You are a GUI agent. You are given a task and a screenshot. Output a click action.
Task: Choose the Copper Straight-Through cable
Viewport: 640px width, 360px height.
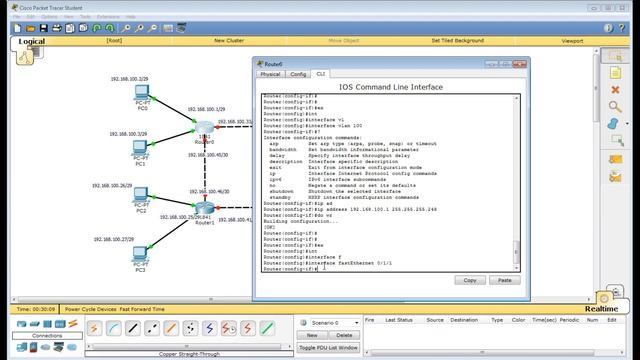133,328
